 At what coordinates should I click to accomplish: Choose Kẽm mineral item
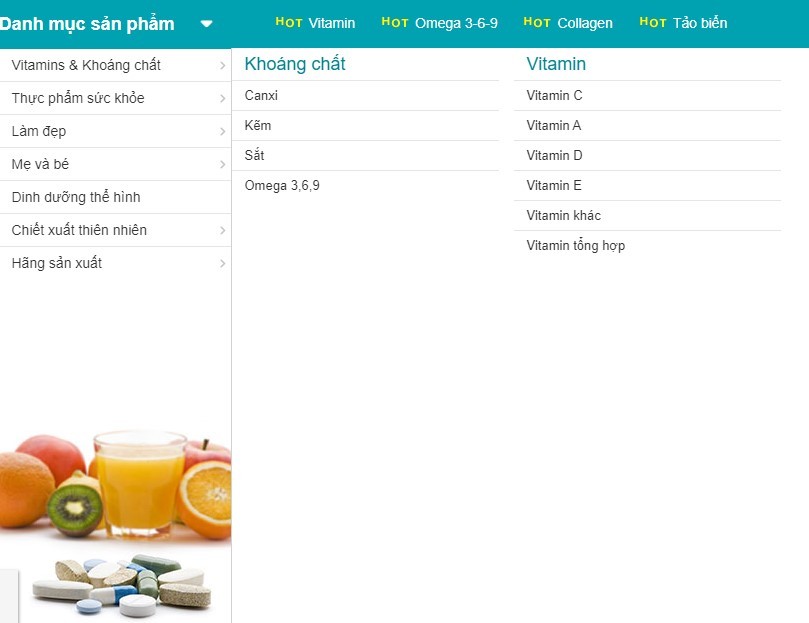[258, 126]
